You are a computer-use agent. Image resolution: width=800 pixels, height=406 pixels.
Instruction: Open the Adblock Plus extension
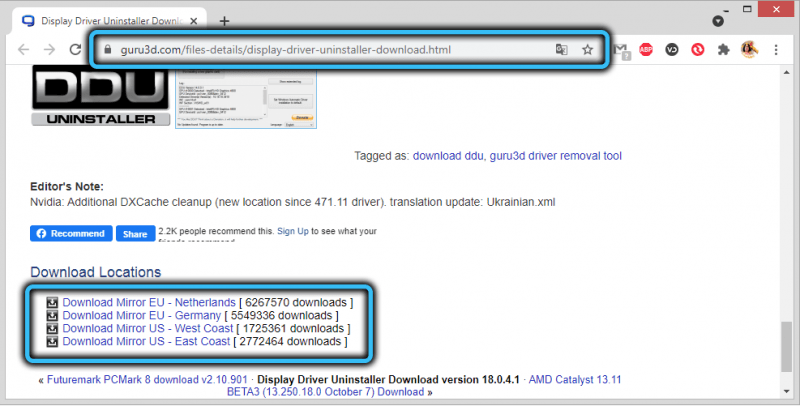(646, 49)
